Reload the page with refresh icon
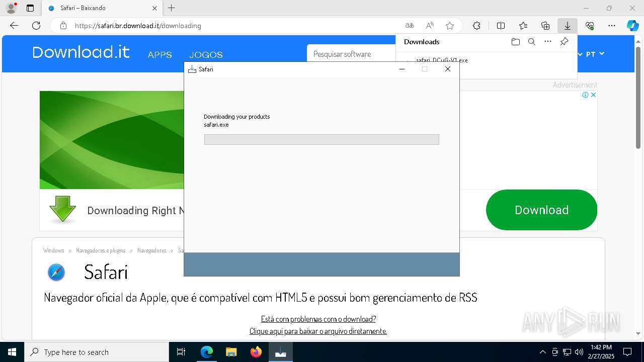 [36, 26]
